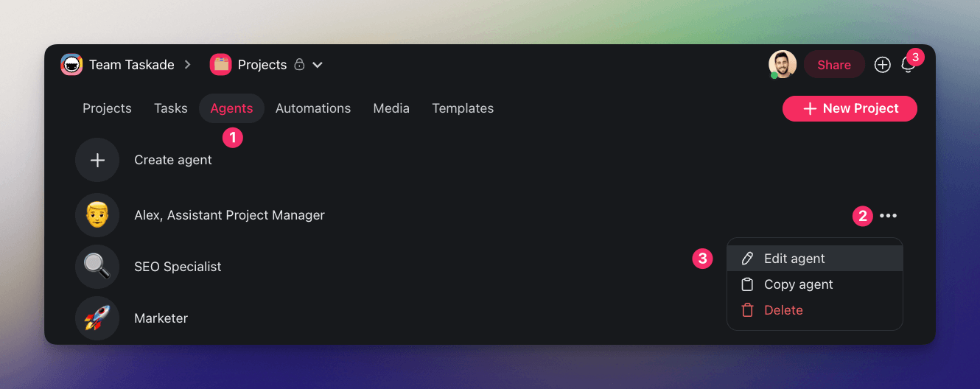Open the Marketer agent
This screenshot has width=980, height=389.
coord(161,318)
